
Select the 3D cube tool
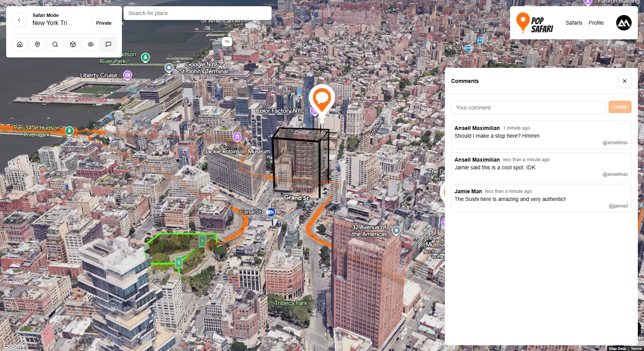point(73,44)
